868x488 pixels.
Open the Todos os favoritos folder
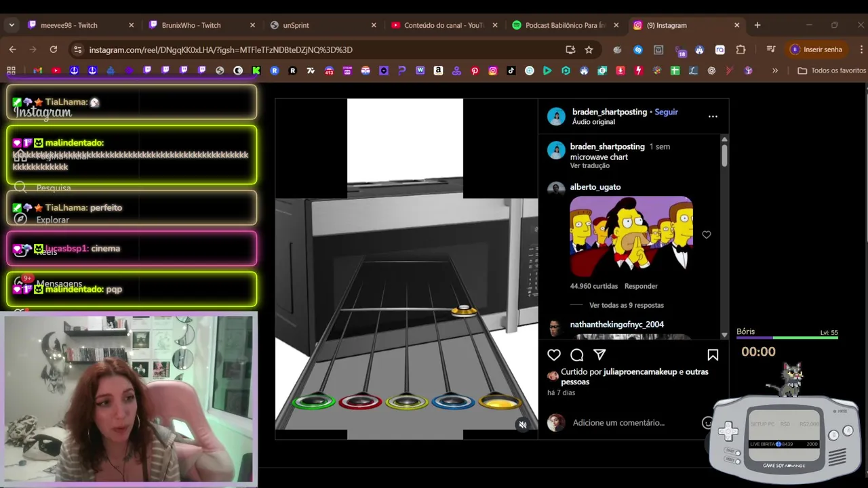832,70
